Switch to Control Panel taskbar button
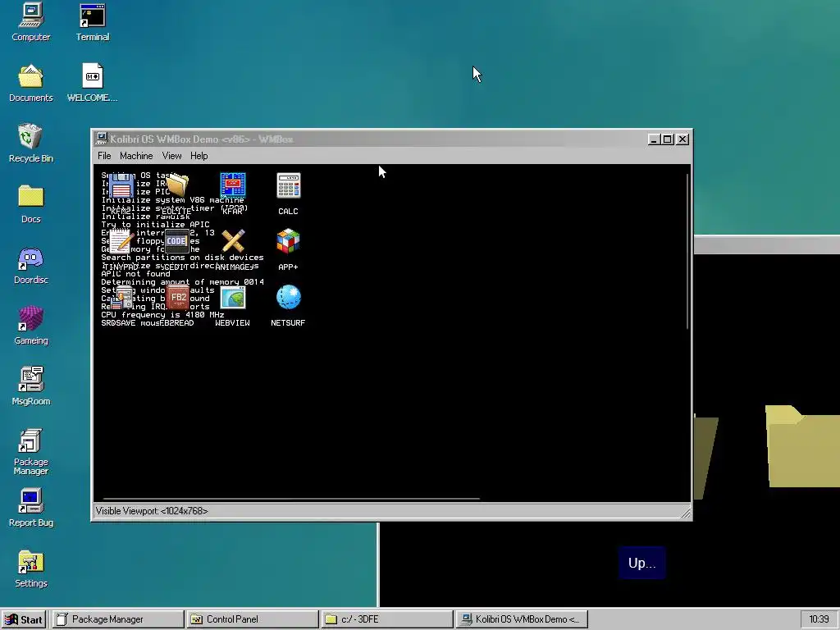The width and height of the screenshot is (840, 630). pos(253,619)
